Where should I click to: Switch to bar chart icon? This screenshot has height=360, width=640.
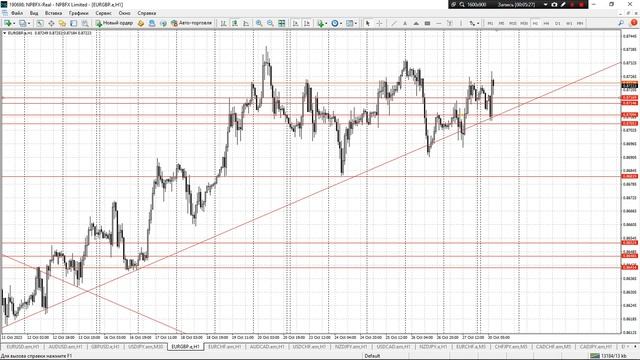223,23
